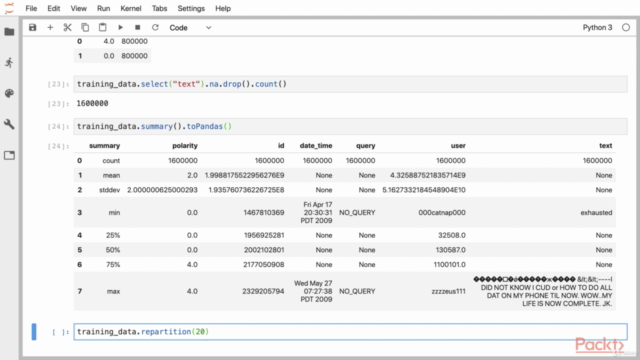
Task: Restart the kernel with refresh icon
Action: [155, 27]
